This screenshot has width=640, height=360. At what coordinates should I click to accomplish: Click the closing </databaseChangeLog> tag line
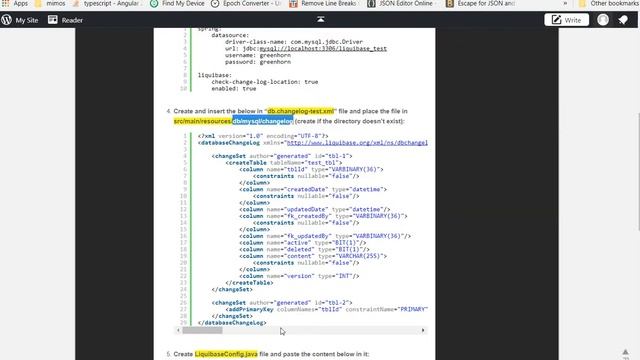coord(232,323)
